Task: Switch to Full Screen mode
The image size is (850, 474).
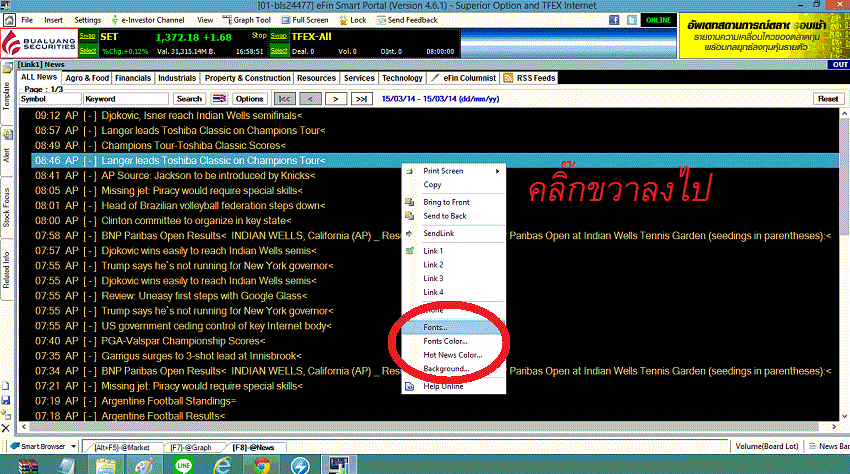Action: point(305,20)
